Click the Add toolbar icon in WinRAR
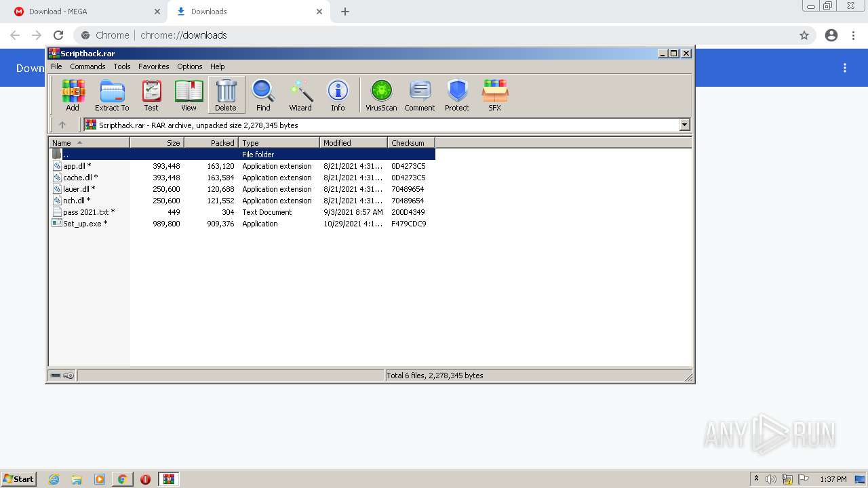Screen dimensions: 868x488 coord(73,95)
